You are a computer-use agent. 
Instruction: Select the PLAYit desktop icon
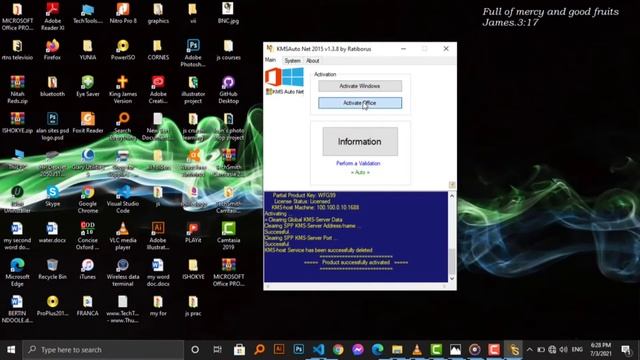point(193,233)
